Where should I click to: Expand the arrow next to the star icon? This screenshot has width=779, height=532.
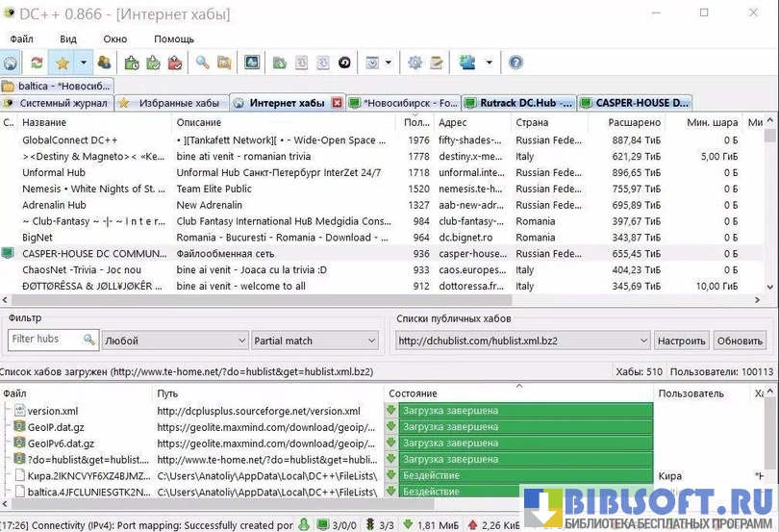[x=84, y=63]
